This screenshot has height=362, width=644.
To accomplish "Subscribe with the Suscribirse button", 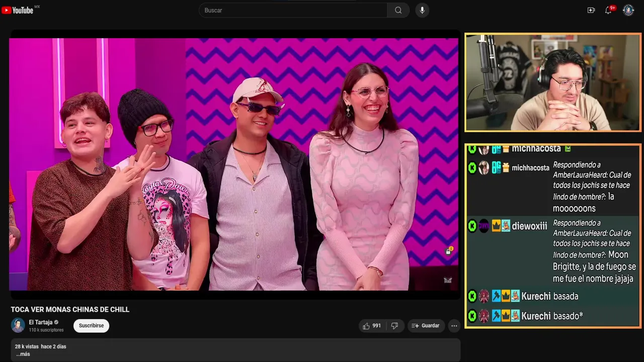I will pos(91,326).
